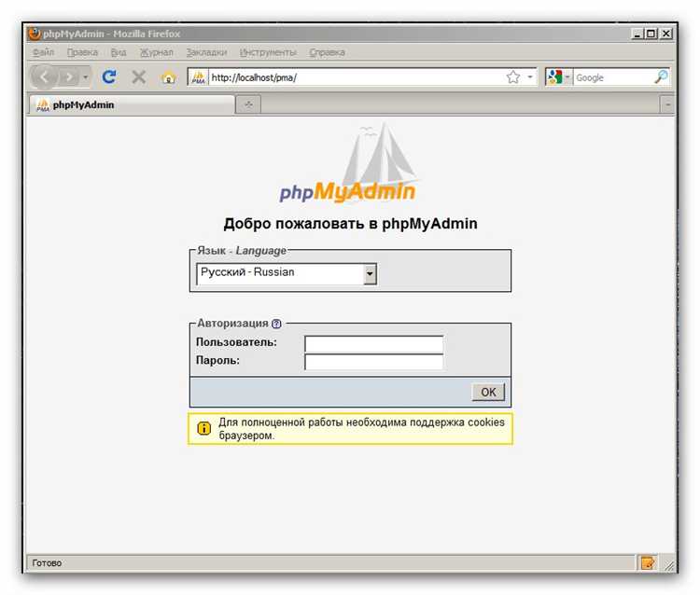Screen dimensions: 700x595
Task: Click the status bar notepad icon
Action: tap(647, 563)
